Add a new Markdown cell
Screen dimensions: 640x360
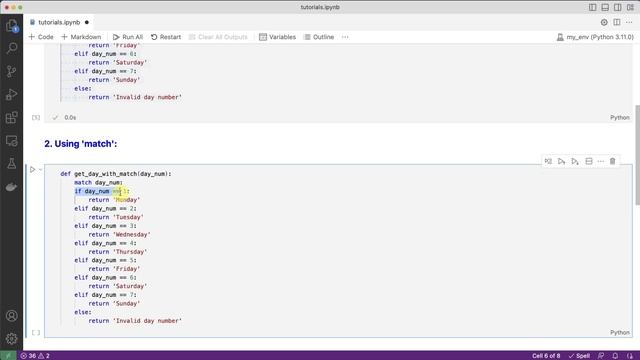(81, 37)
